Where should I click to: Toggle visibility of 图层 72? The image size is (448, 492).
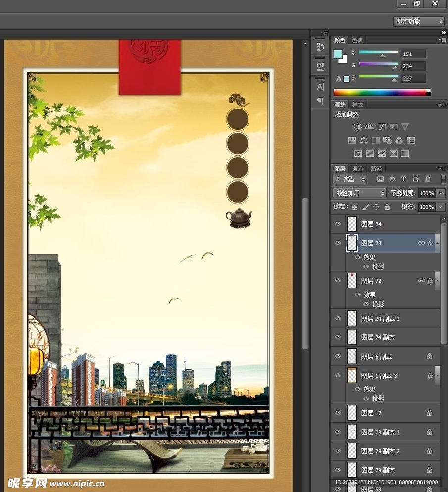coord(338,281)
